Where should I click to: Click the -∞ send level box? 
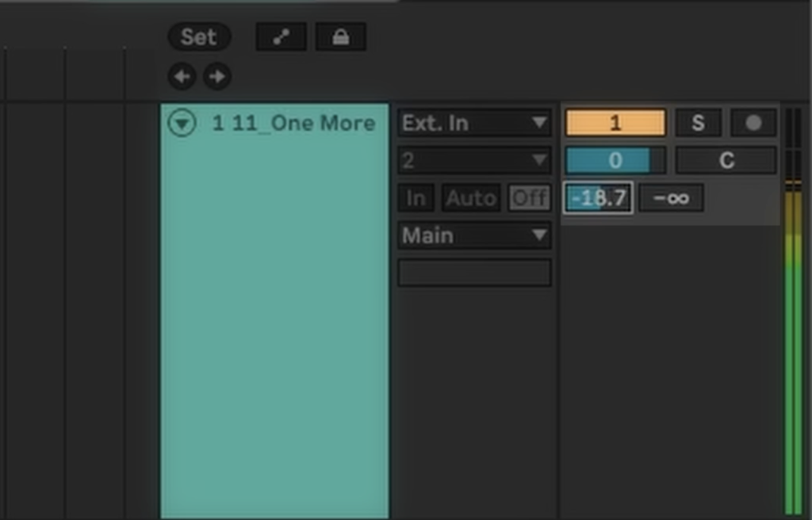671,197
